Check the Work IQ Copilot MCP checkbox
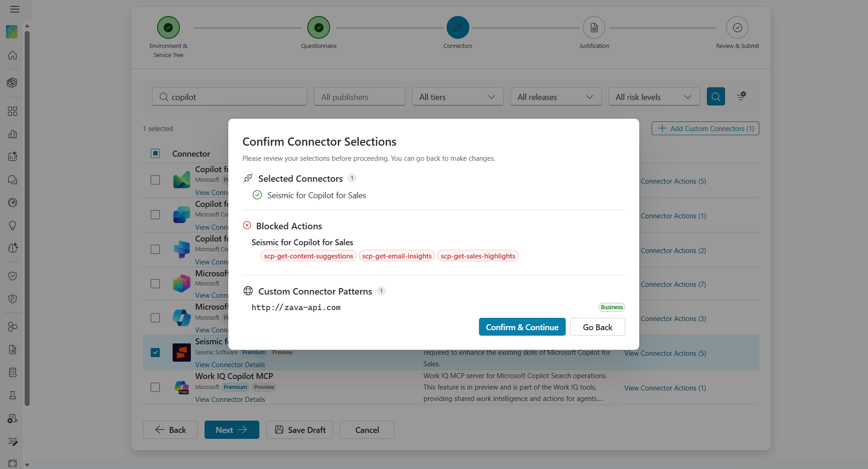The width and height of the screenshot is (868, 469). pyautogui.click(x=155, y=387)
